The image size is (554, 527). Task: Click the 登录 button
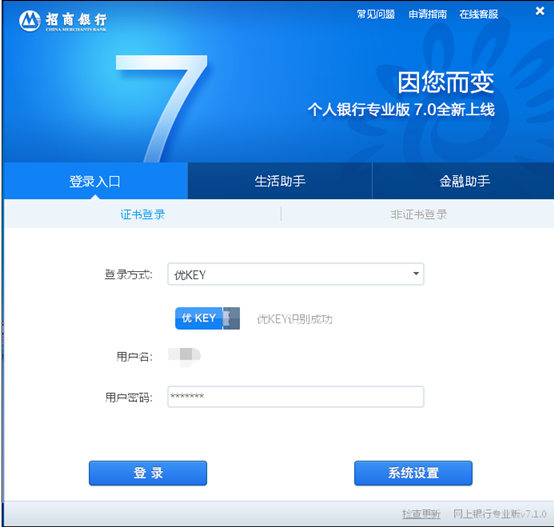148,473
